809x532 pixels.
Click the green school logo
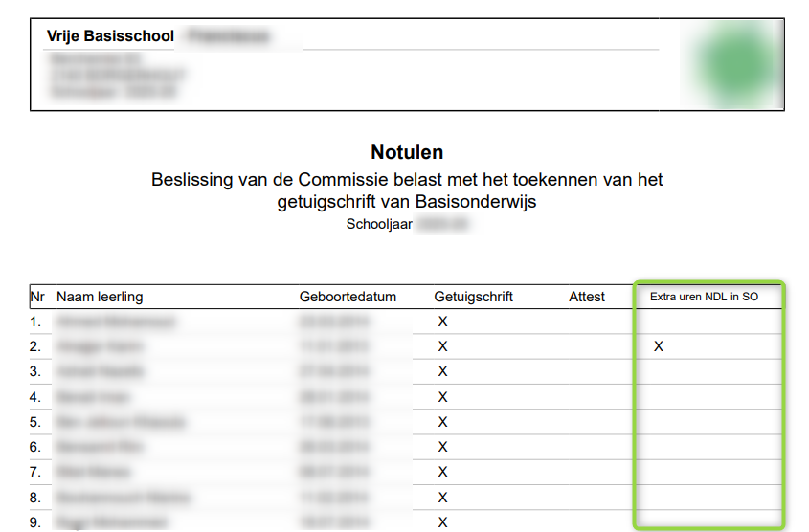click(x=735, y=64)
